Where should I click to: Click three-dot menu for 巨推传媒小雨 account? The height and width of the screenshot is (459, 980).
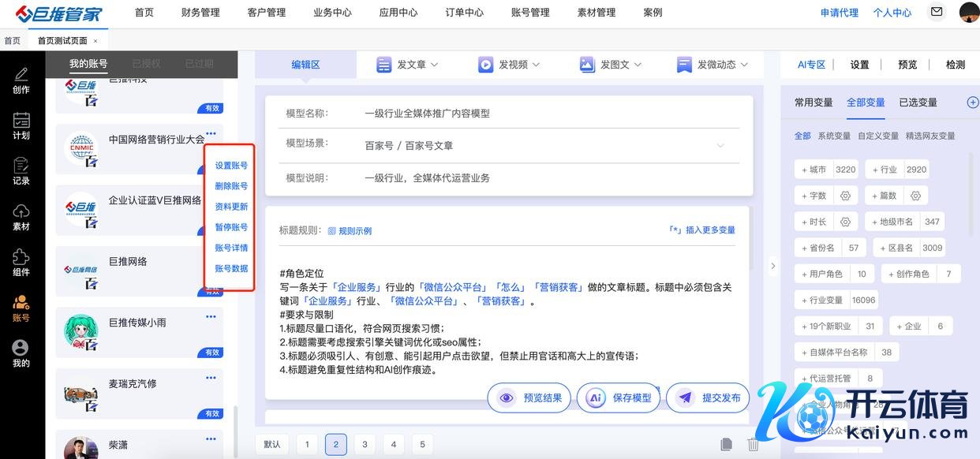tap(211, 317)
